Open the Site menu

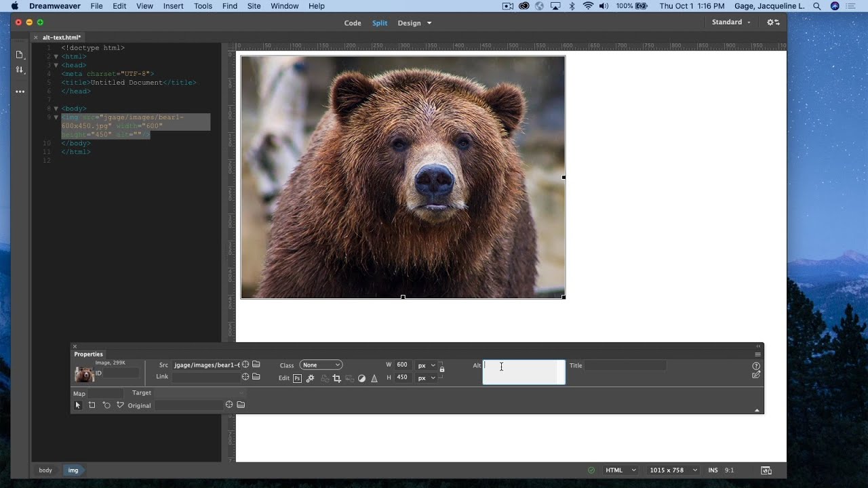[254, 6]
